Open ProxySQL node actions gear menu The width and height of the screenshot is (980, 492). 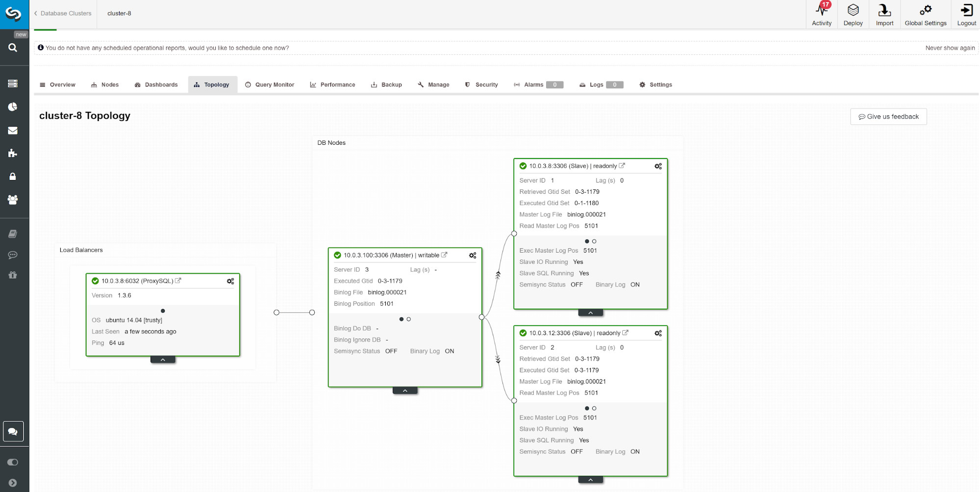click(230, 281)
